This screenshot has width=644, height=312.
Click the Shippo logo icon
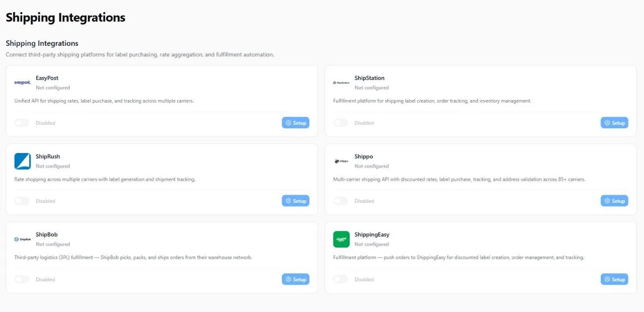pos(341,161)
